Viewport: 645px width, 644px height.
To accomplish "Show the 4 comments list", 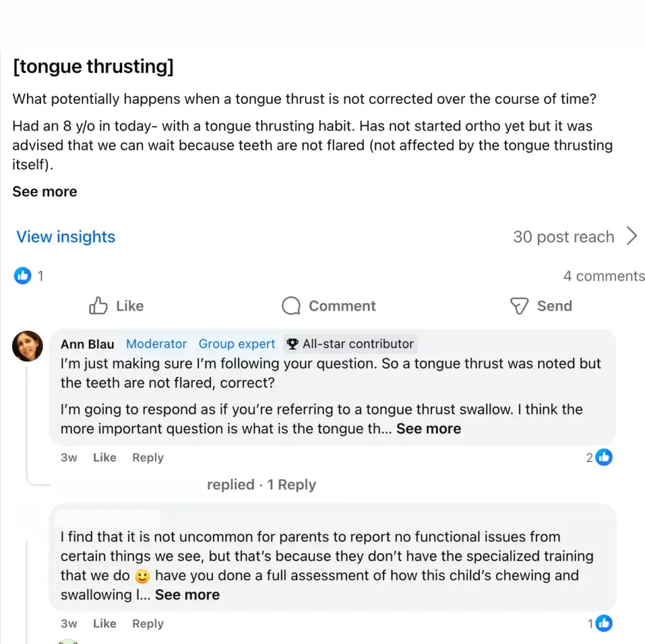I will tap(604, 276).
